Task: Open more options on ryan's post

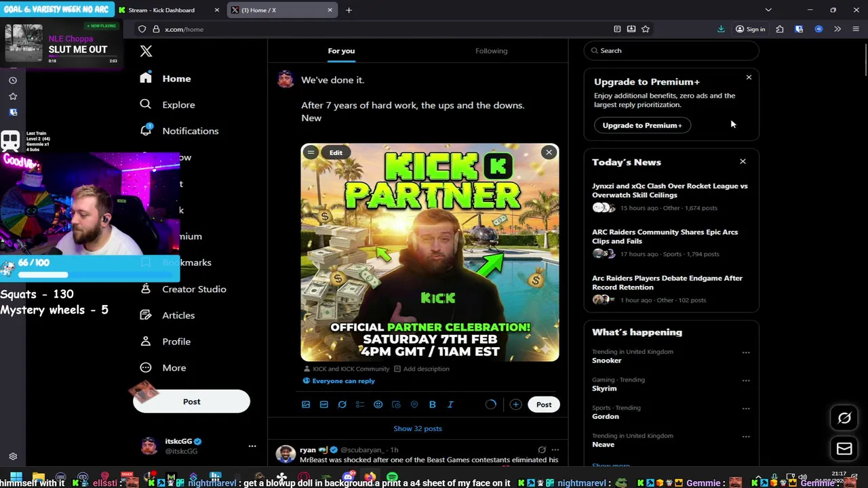Action: [x=555, y=450]
